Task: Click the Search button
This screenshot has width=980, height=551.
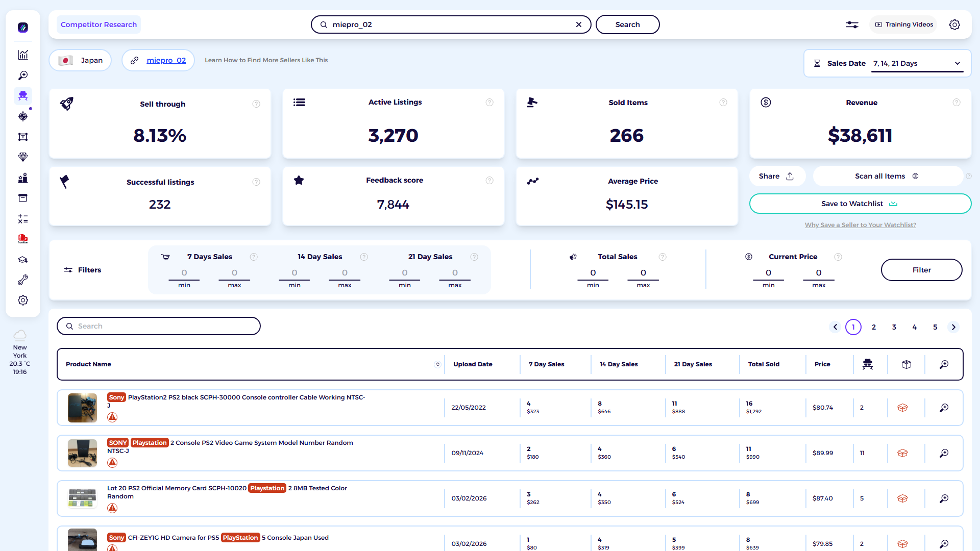Action: [627, 24]
